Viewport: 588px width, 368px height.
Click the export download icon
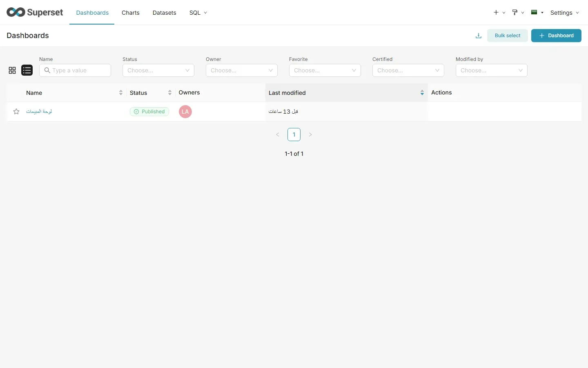[479, 36]
